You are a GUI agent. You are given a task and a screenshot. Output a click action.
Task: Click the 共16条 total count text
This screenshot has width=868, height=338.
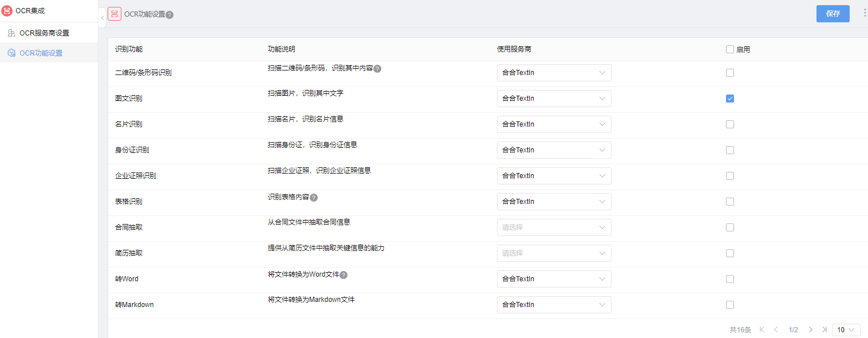[740, 330]
